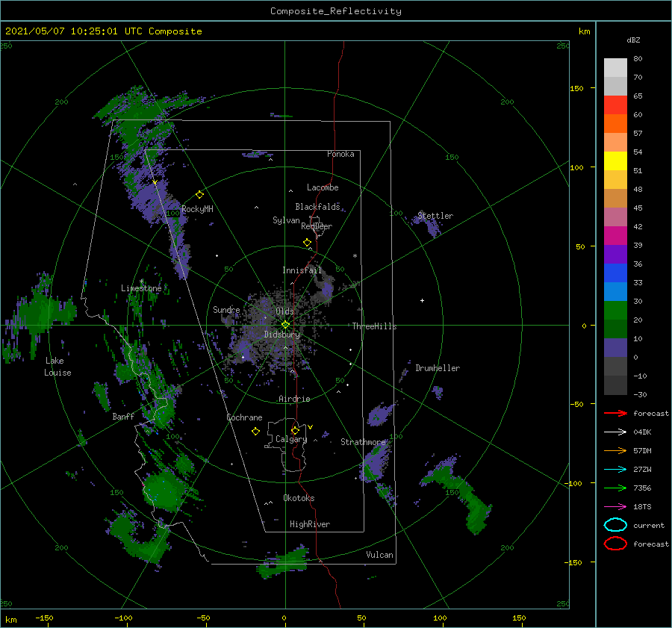Click the HighRiver city label

pos(310,524)
